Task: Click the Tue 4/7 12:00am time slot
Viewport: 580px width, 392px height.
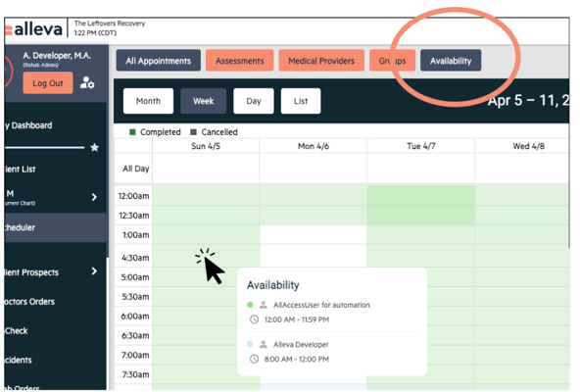Action: 421,195
